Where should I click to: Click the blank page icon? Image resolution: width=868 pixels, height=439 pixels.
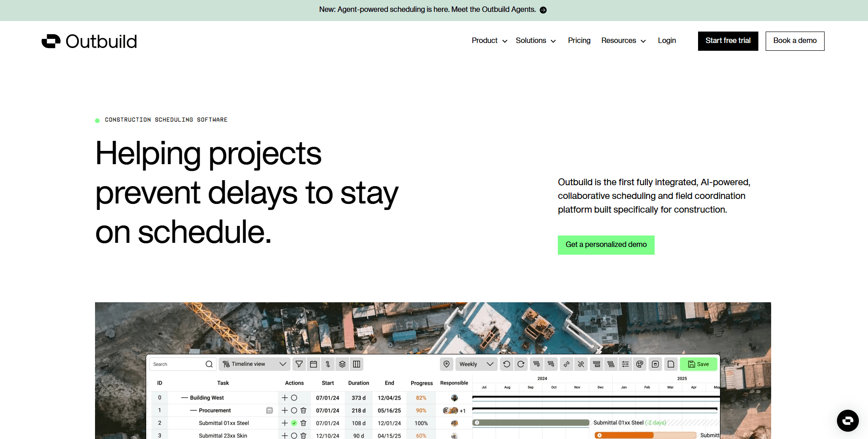pos(671,364)
